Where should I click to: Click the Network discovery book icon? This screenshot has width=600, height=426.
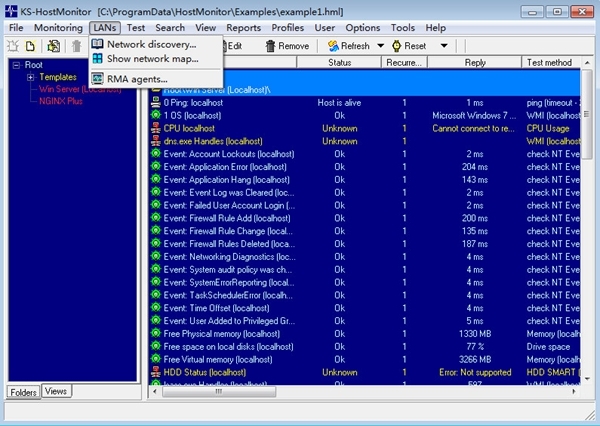tap(98, 44)
